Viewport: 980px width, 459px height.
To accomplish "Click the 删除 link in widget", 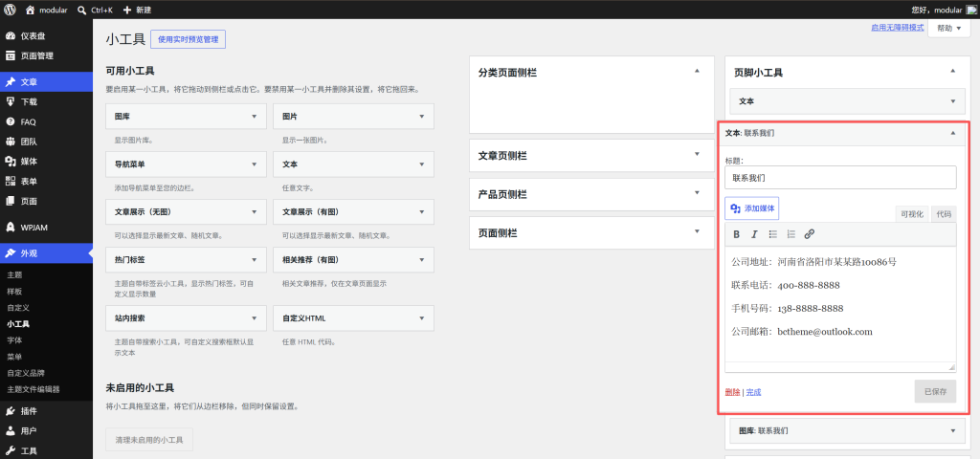I will 732,392.
